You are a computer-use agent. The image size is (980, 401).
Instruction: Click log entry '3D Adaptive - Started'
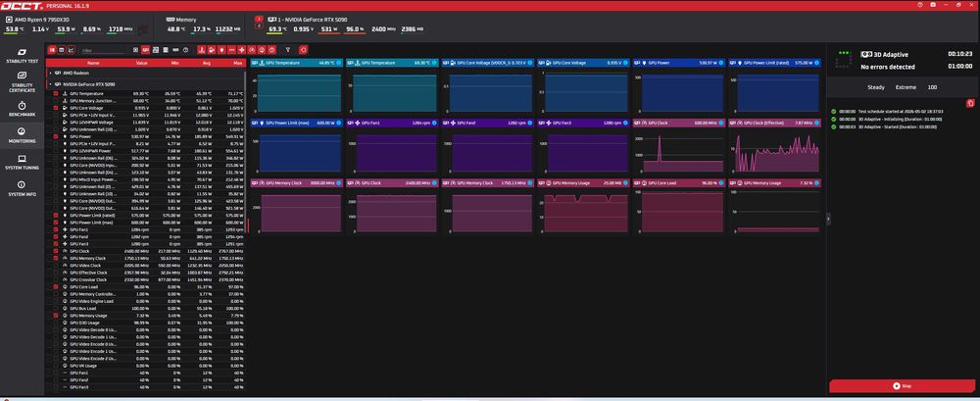897,126
